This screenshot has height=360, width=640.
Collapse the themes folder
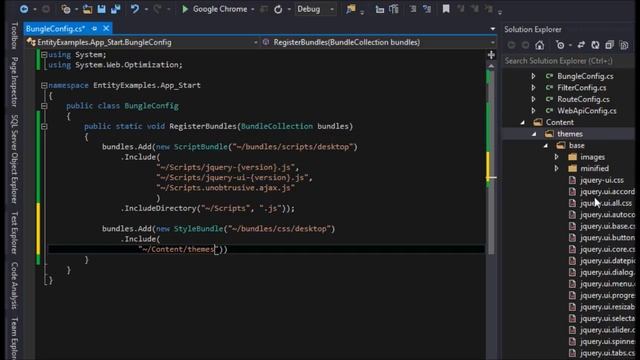tap(534, 134)
